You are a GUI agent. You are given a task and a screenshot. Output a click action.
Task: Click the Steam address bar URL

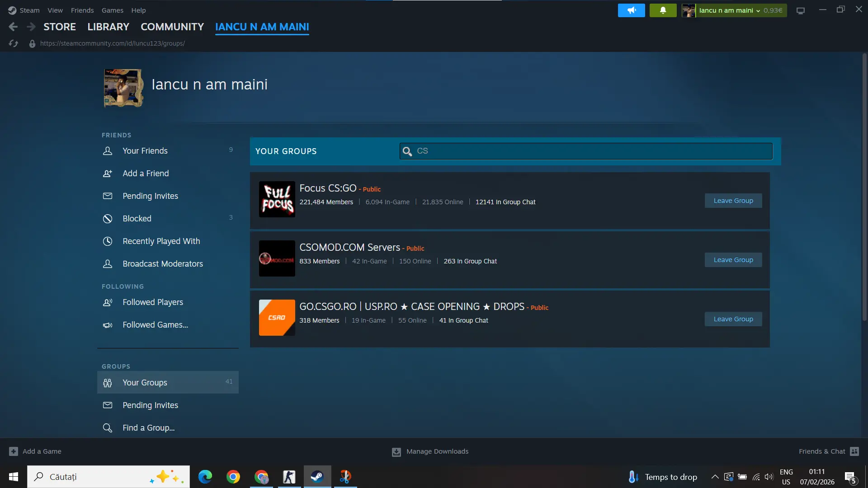click(113, 43)
